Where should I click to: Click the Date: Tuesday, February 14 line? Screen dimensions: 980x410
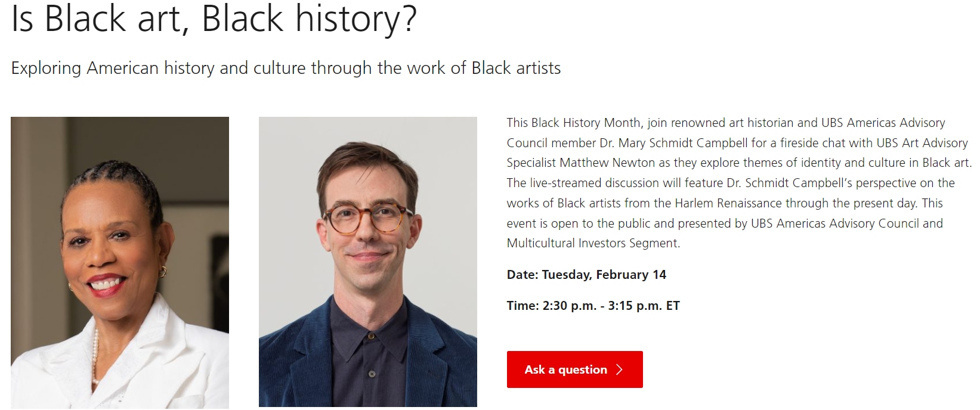586,275
